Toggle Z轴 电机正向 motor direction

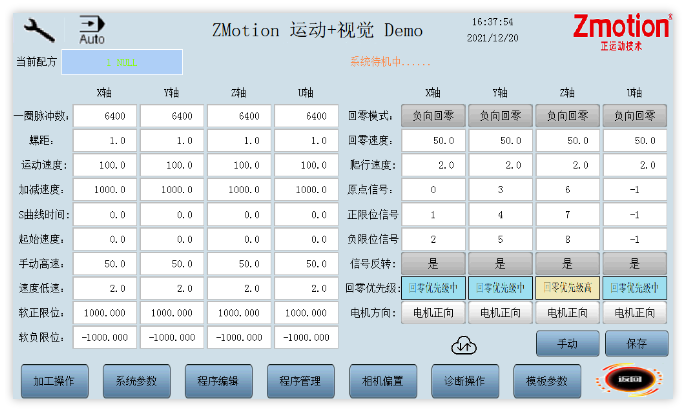567,312
